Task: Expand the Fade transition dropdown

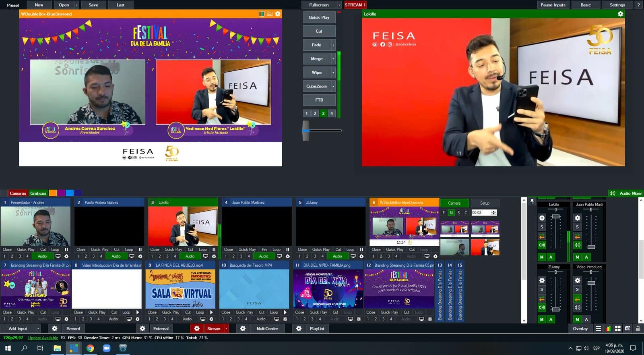Action: coord(333,45)
